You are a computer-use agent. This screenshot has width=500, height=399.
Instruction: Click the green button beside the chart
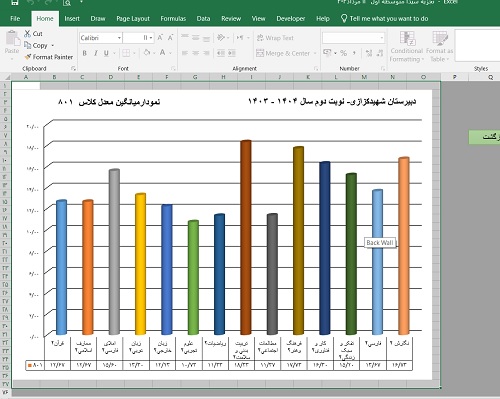pyautogui.click(x=484, y=137)
